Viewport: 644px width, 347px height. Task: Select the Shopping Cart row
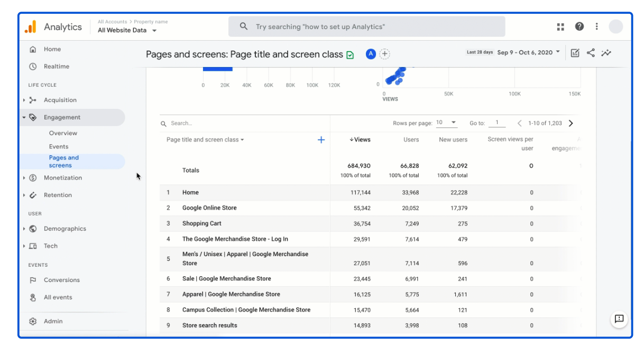pos(370,223)
